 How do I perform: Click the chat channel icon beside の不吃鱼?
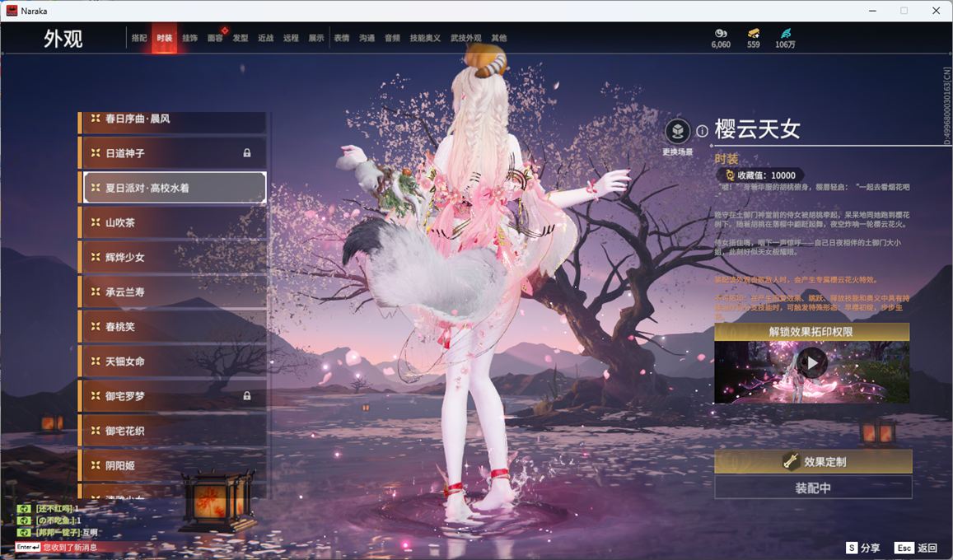24,520
